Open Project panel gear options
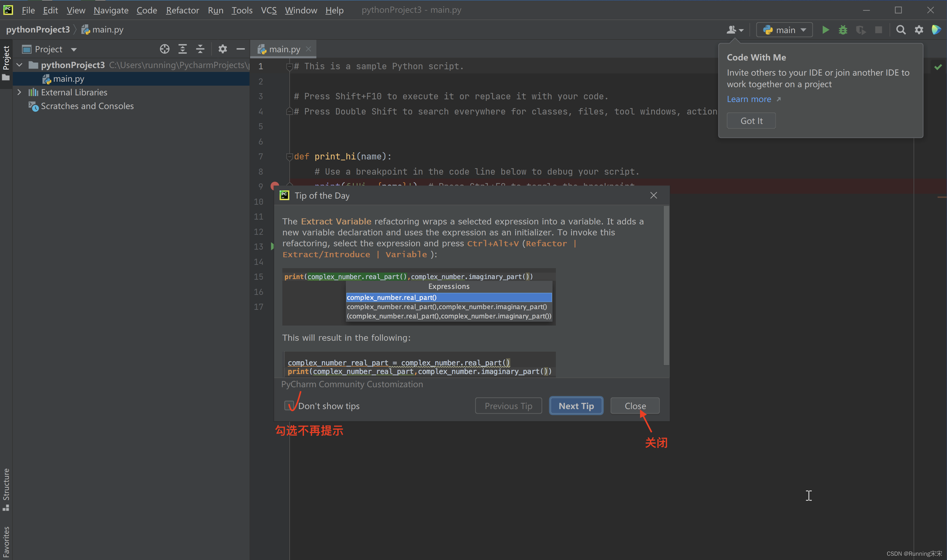Screen dimensions: 947x560 coord(223,49)
